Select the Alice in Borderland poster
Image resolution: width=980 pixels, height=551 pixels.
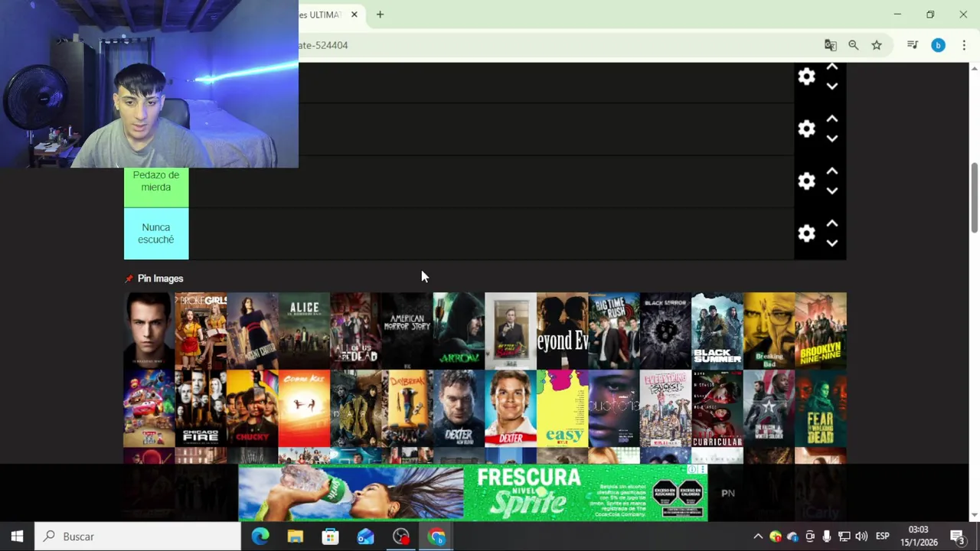pyautogui.click(x=304, y=331)
